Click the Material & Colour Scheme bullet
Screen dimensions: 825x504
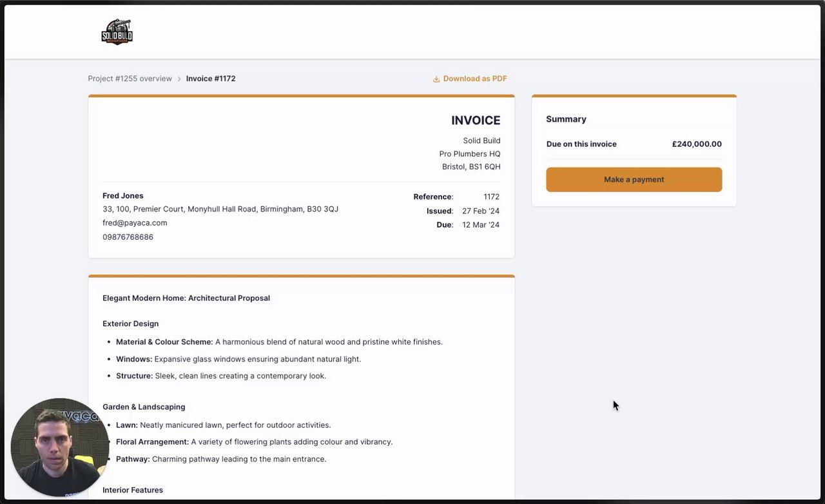pyautogui.click(x=279, y=342)
